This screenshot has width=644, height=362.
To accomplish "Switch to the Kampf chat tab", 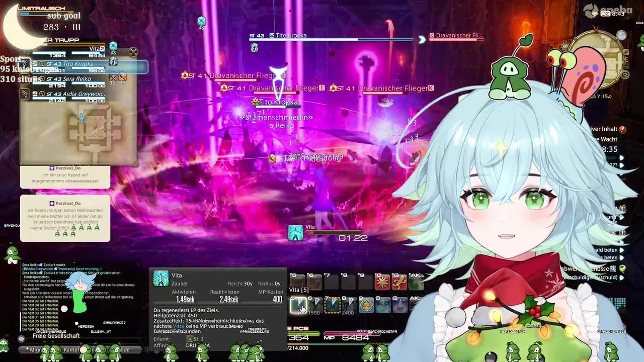I will click(72, 350).
